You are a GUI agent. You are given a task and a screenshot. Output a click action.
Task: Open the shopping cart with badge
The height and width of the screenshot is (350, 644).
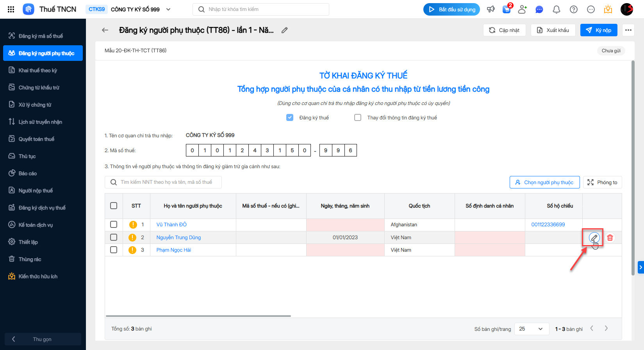tap(507, 9)
